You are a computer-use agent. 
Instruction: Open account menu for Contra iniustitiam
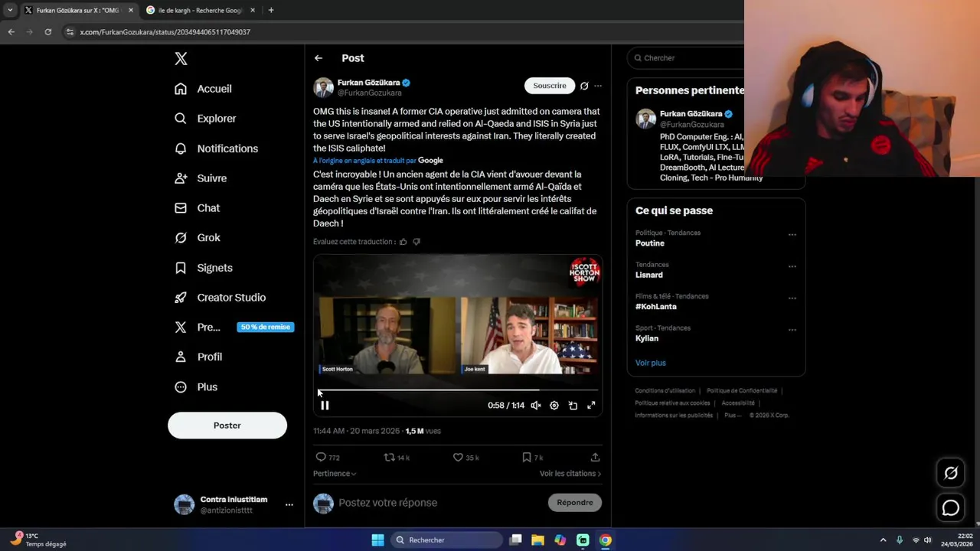click(x=289, y=505)
